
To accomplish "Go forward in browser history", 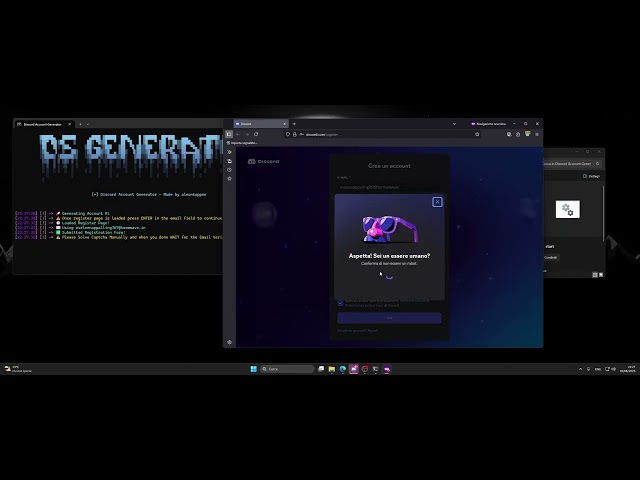I will pyautogui.click(x=247, y=134).
